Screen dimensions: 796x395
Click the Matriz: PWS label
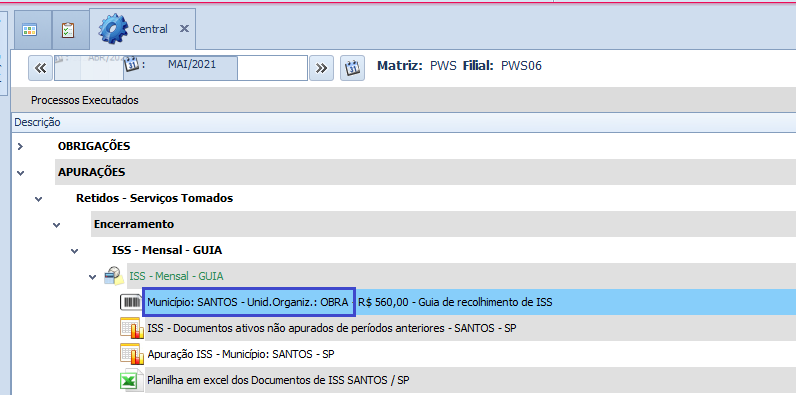click(x=417, y=65)
